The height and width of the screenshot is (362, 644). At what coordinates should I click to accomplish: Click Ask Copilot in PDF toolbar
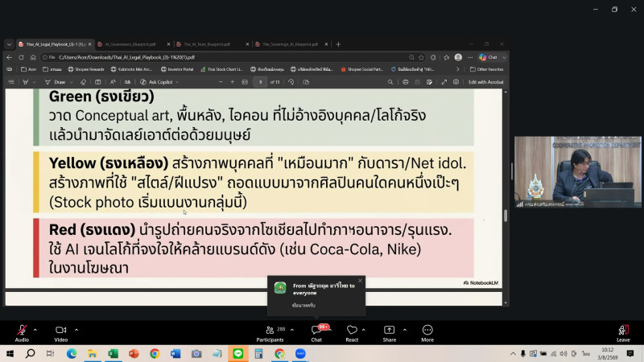156,82
